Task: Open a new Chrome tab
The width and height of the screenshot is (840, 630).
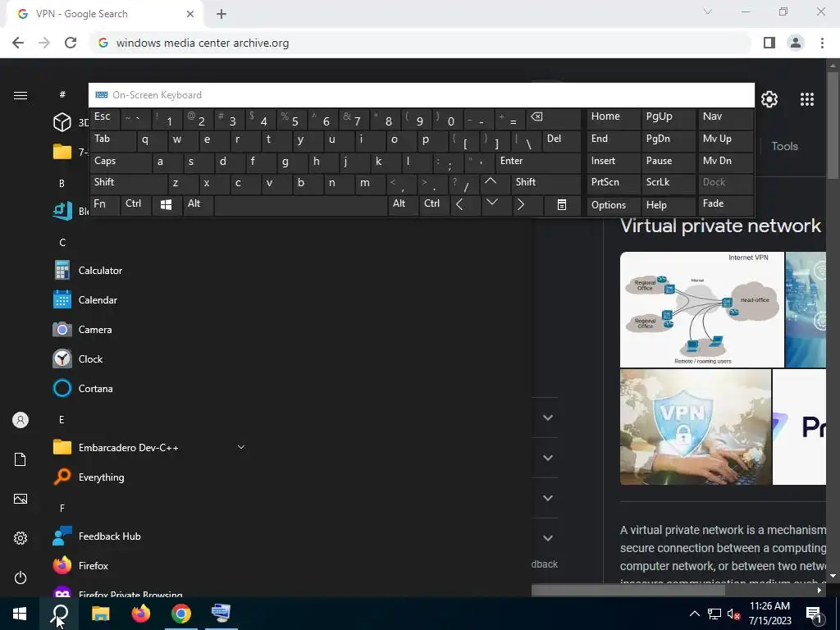Action: [221, 14]
